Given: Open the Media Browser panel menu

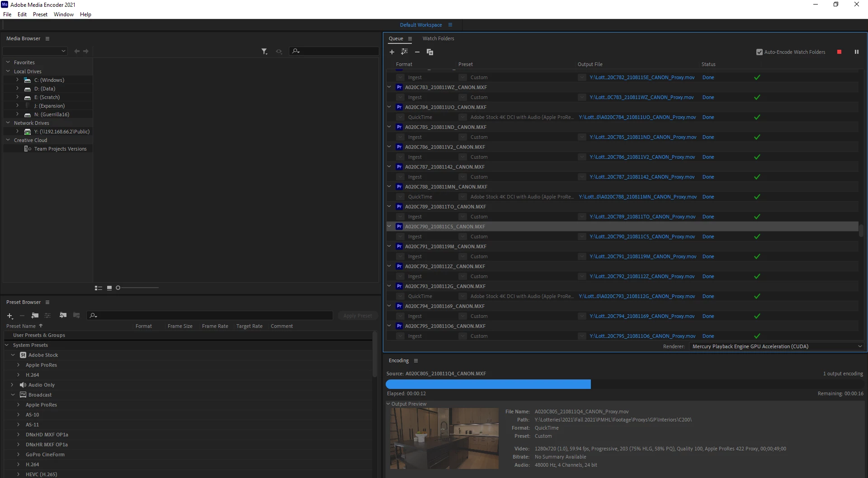Looking at the screenshot, I should click(x=47, y=39).
